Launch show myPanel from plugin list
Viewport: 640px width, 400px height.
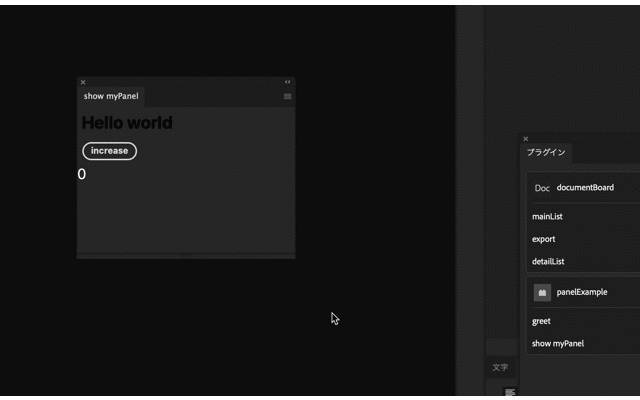[558, 343]
